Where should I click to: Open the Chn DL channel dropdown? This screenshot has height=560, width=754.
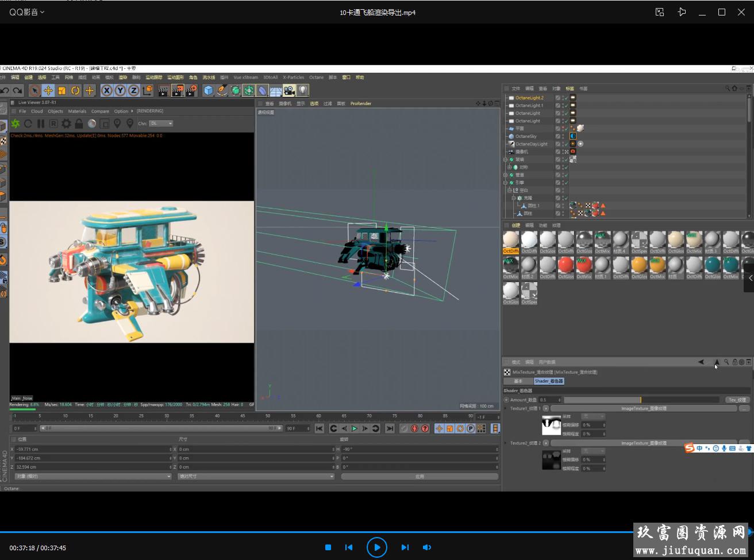pyautogui.click(x=161, y=123)
